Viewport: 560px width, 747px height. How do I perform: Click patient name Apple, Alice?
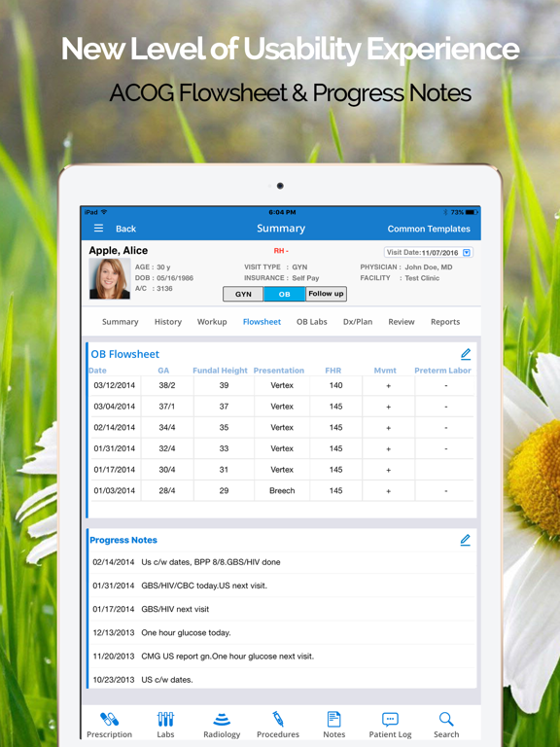tap(118, 251)
